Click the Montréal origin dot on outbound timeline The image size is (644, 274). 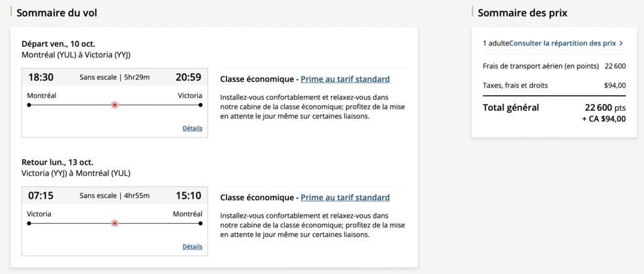pyautogui.click(x=29, y=105)
